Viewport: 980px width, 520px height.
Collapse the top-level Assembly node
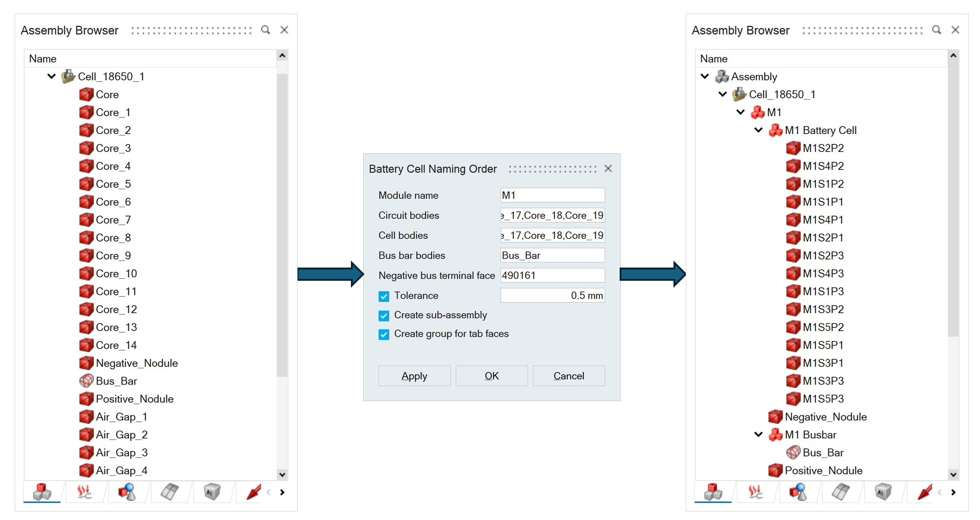point(705,76)
